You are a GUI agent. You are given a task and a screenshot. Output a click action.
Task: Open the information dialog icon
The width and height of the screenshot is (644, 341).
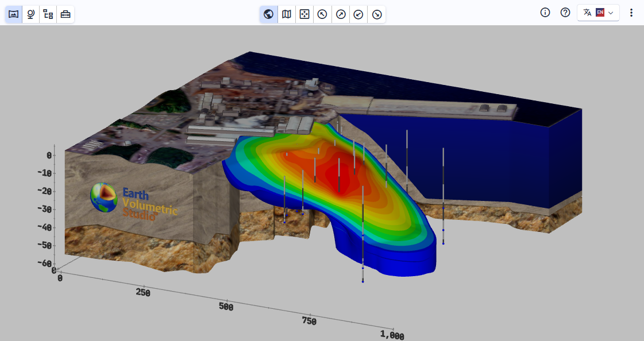tap(545, 12)
